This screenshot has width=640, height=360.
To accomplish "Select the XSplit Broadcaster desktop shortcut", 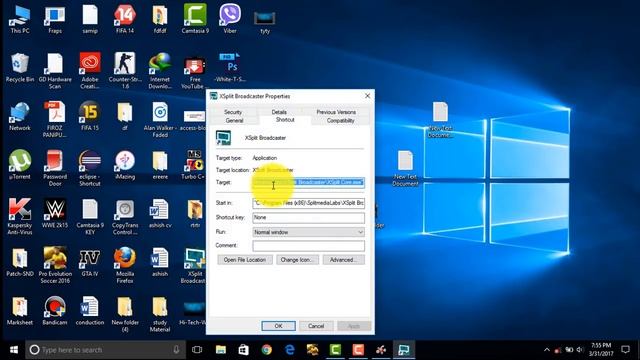I will tap(193, 265).
